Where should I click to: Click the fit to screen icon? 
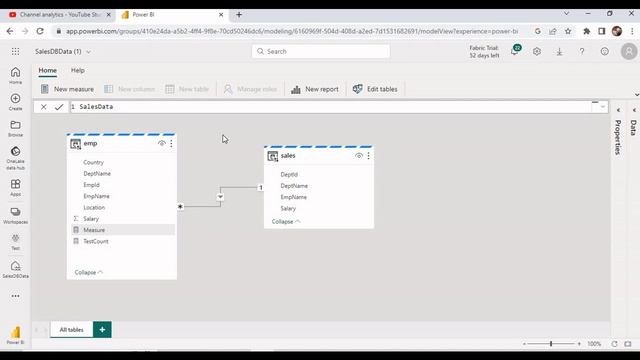pos(628,344)
